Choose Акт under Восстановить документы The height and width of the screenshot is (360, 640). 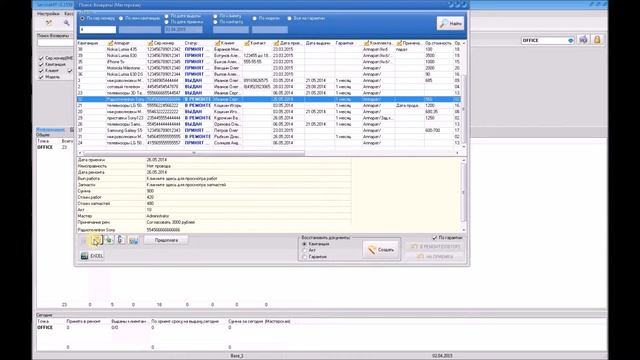(304, 250)
